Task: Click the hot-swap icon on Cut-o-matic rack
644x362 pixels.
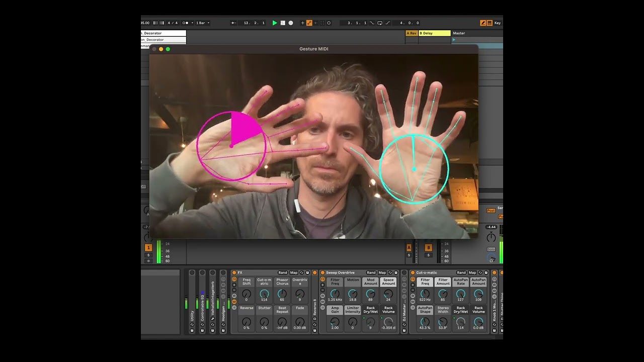Action: [x=479, y=273]
